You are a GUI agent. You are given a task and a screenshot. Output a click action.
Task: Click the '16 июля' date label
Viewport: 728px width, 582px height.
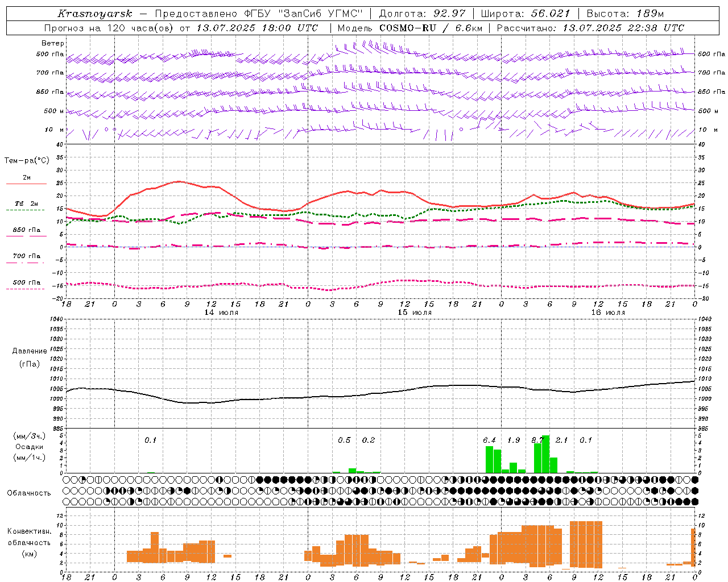click(x=608, y=313)
